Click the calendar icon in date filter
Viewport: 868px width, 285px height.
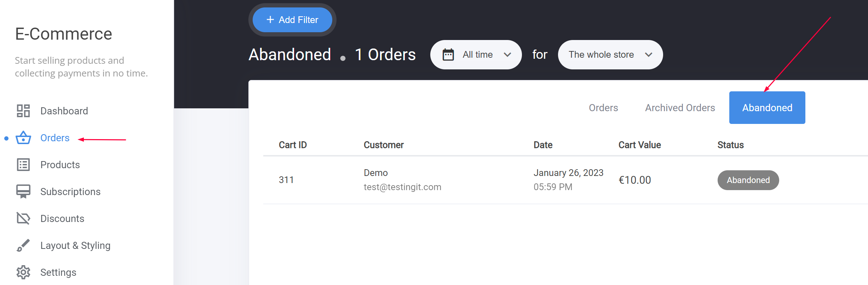(x=448, y=55)
